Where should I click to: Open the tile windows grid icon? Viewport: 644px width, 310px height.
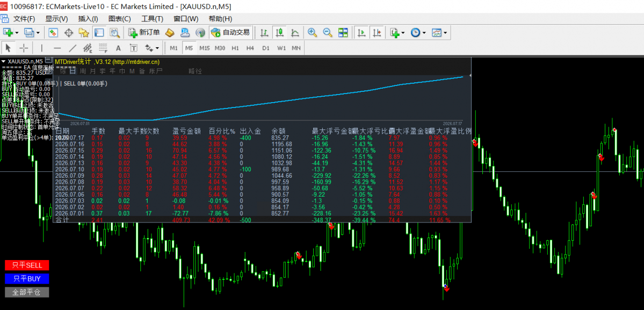tap(343, 32)
